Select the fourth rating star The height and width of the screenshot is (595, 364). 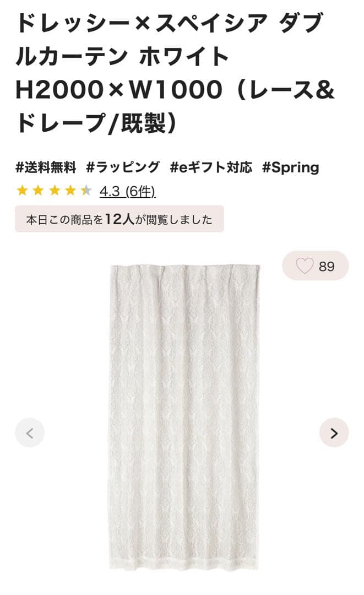click(70, 191)
